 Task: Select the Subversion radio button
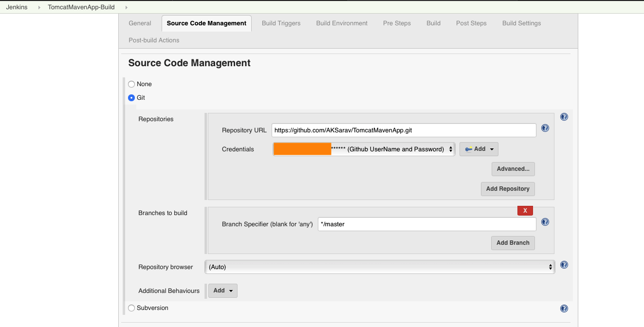coord(131,308)
